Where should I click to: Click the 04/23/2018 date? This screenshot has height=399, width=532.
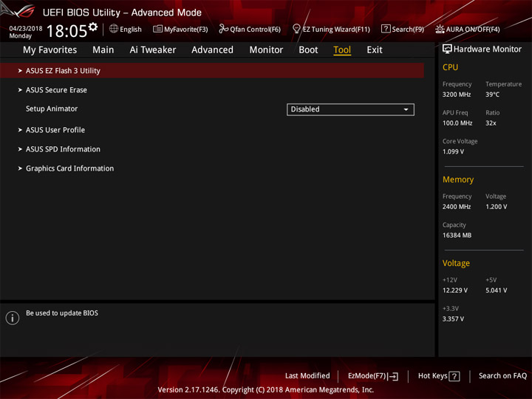coord(26,29)
